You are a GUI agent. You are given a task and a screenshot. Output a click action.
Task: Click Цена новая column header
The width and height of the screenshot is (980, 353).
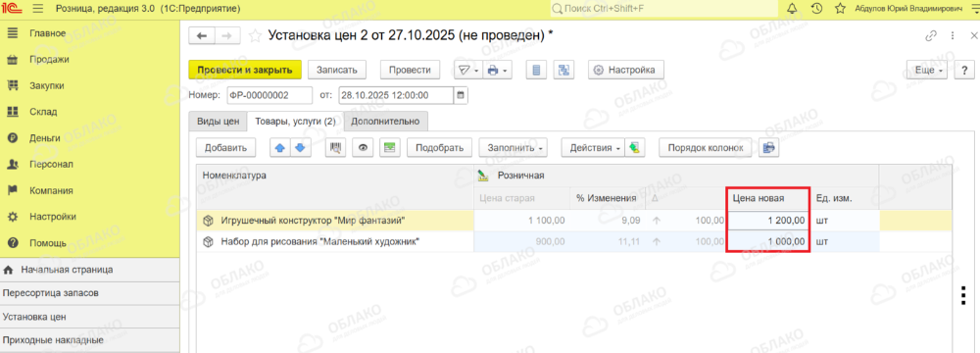768,198
